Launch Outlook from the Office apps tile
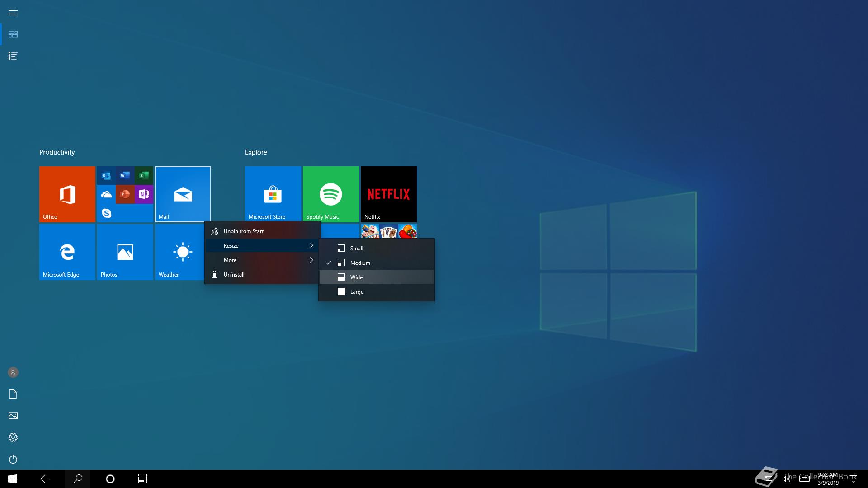This screenshot has width=868, height=488. (x=106, y=176)
